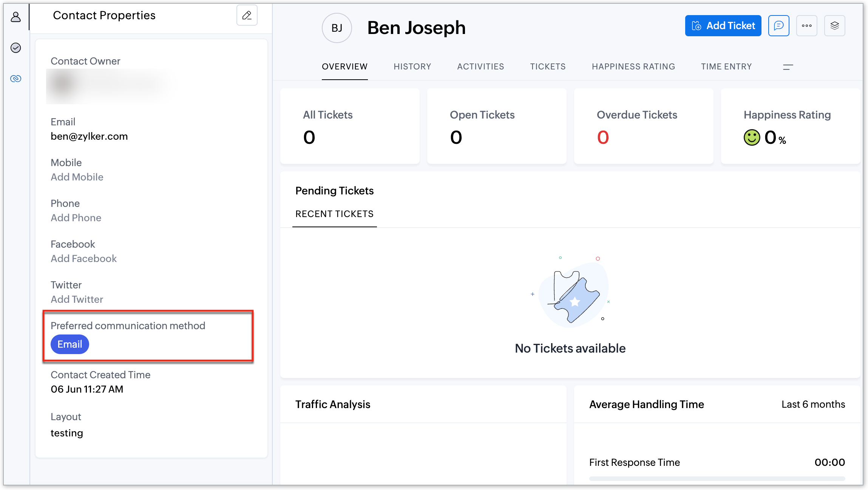The height and width of the screenshot is (490, 868).
Task: Click the Add Mobile link
Action: [77, 177]
